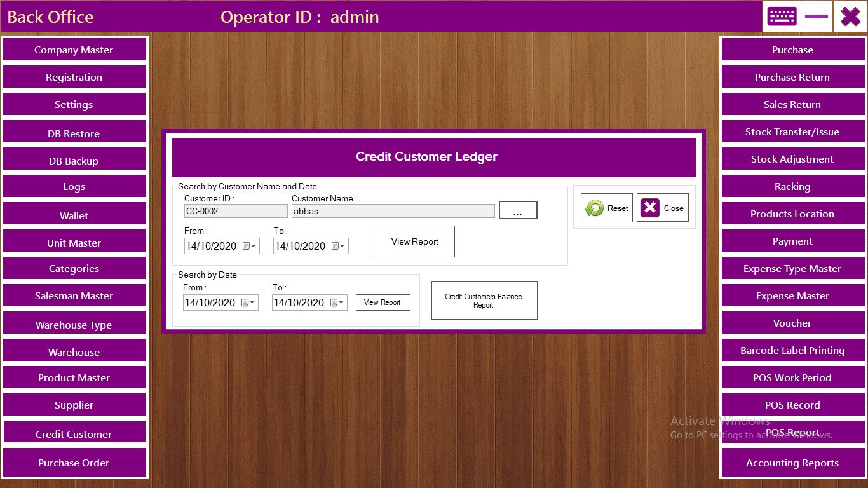Open Sales Return
The image size is (868, 488).
point(792,104)
